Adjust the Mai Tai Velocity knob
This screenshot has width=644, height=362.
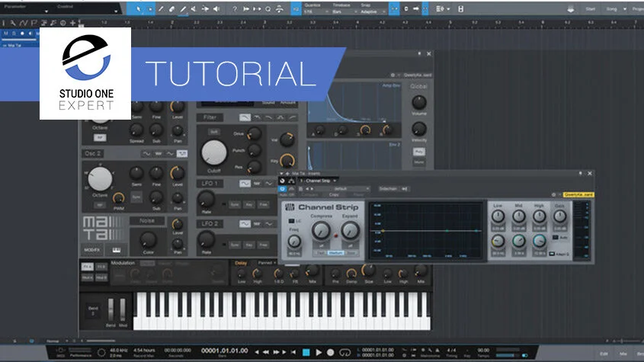(418, 129)
